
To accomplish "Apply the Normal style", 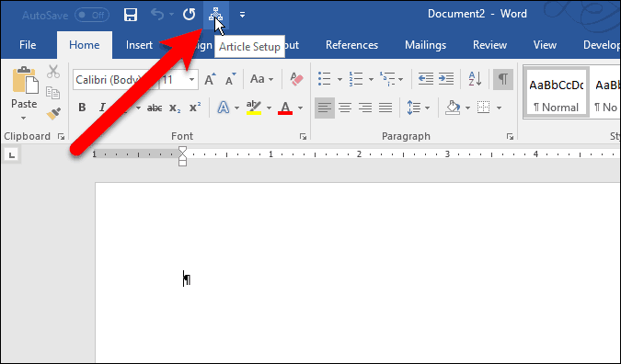I will coord(556,93).
